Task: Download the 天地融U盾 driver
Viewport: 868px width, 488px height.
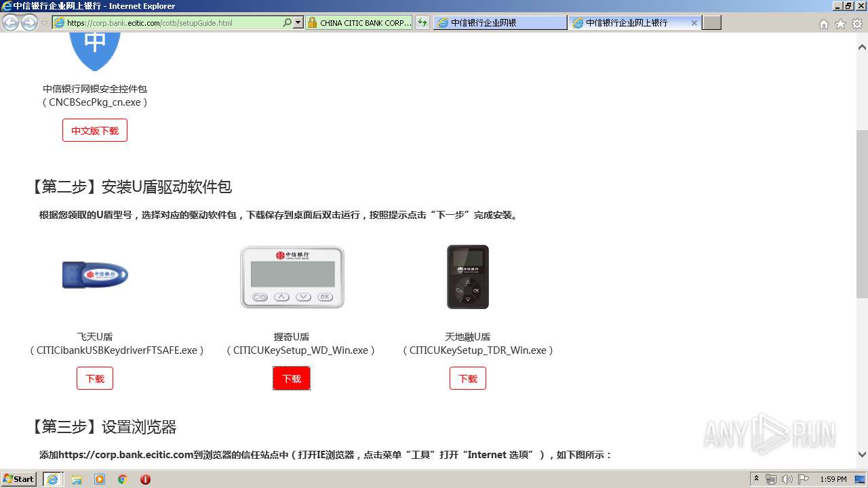Action: pos(468,379)
